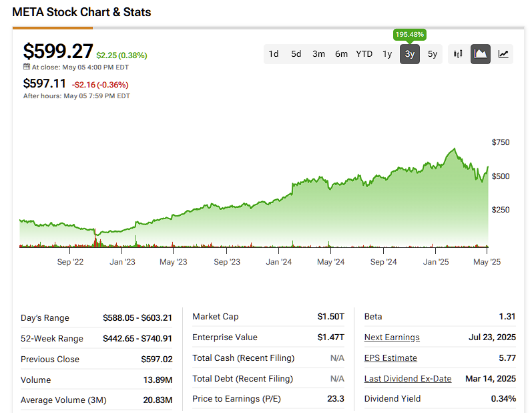
Task: Click the May '23 axis label
Action: point(174,262)
